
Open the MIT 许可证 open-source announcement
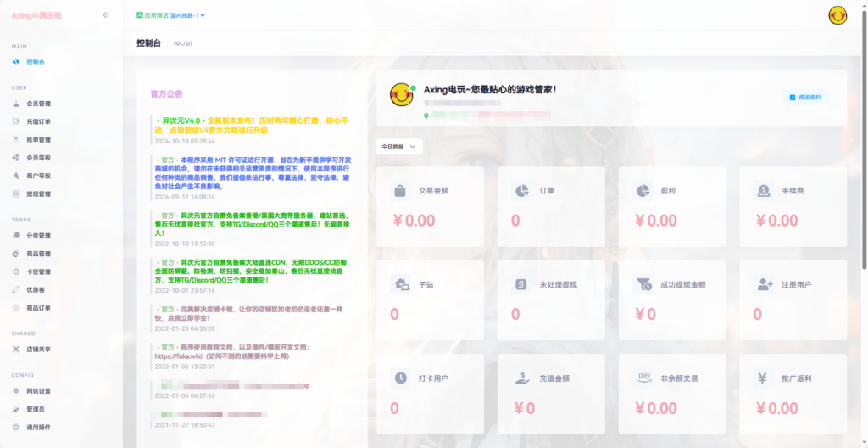pos(253,173)
